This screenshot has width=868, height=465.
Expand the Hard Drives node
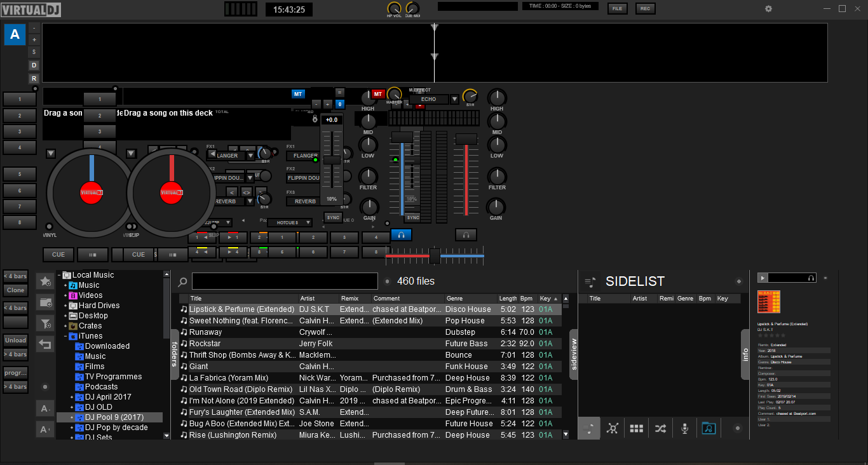click(x=65, y=306)
